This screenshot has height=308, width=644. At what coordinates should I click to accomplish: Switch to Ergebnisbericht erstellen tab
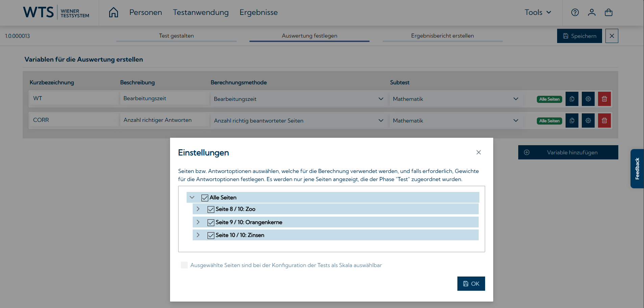(442, 36)
